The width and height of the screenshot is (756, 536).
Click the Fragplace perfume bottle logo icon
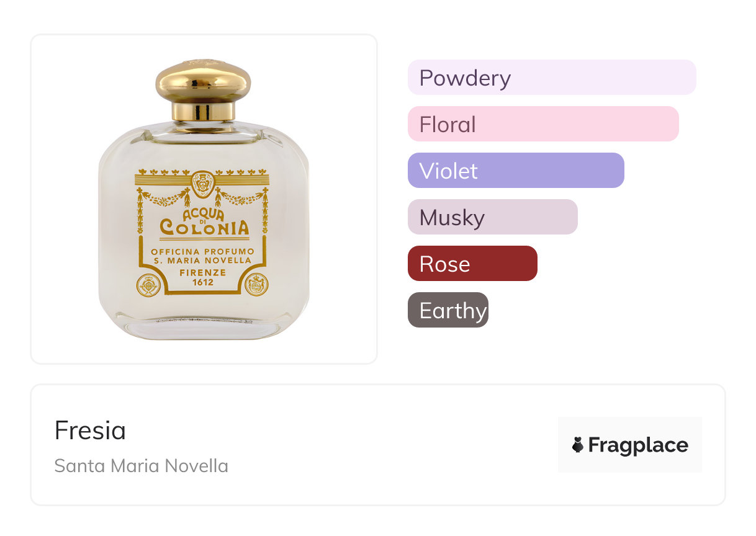[578, 445]
